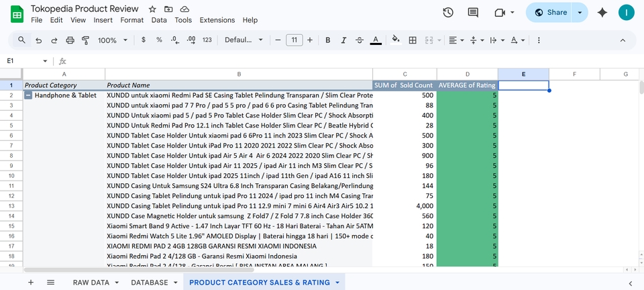644x290 pixels.
Task: Open the Edit menu
Action: click(x=56, y=20)
